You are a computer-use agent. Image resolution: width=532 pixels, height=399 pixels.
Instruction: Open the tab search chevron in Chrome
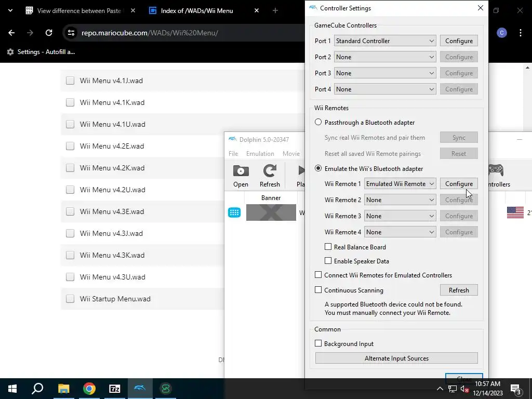[10, 10]
